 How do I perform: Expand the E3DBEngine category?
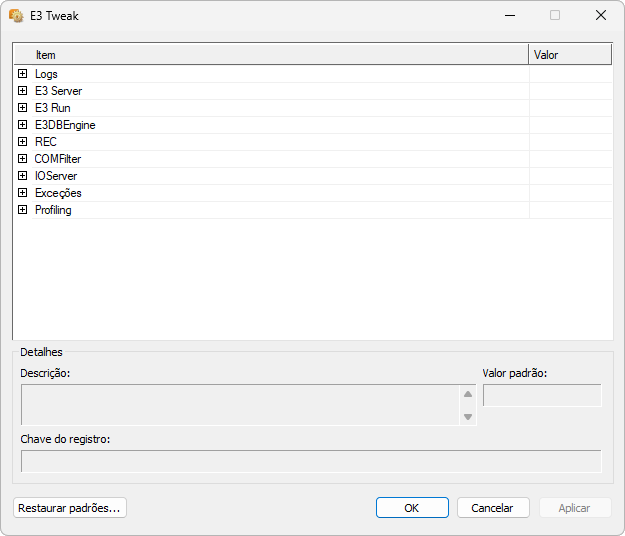(22, 125)
